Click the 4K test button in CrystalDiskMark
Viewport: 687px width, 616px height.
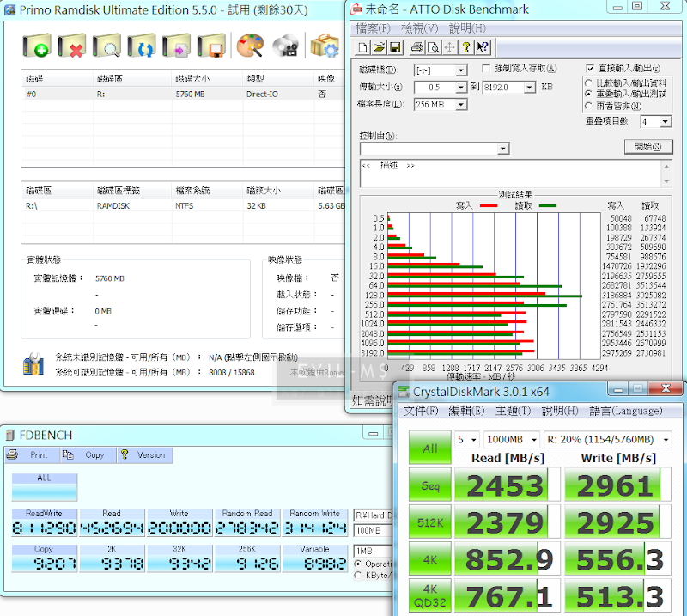coord(430,558)
